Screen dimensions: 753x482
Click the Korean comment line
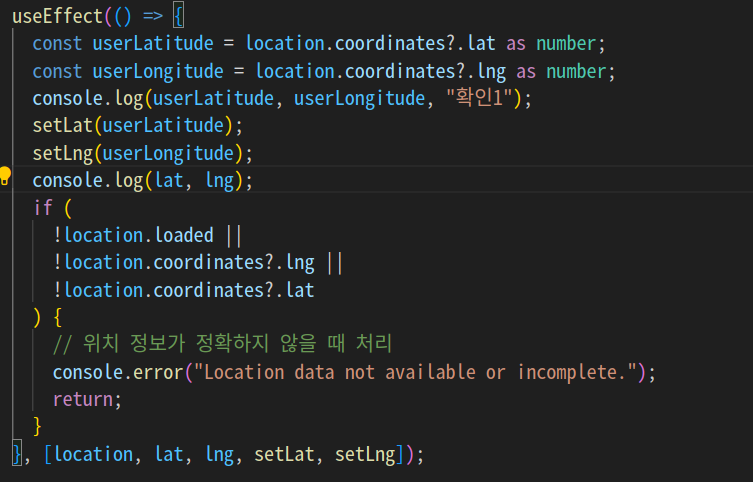[x=222, y=344]
